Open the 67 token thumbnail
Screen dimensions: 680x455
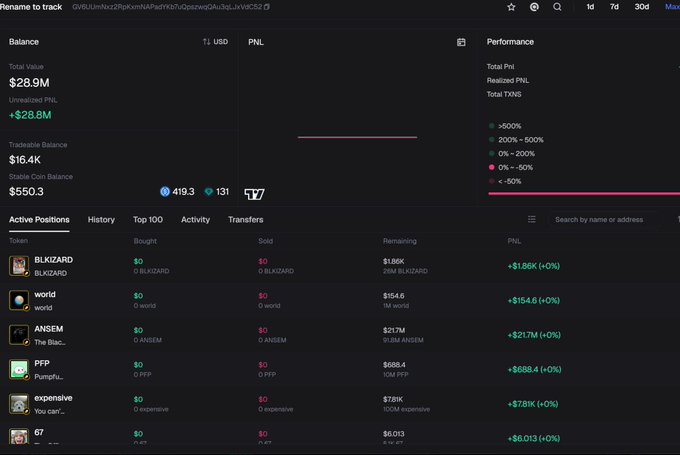(x=19, y=436)
